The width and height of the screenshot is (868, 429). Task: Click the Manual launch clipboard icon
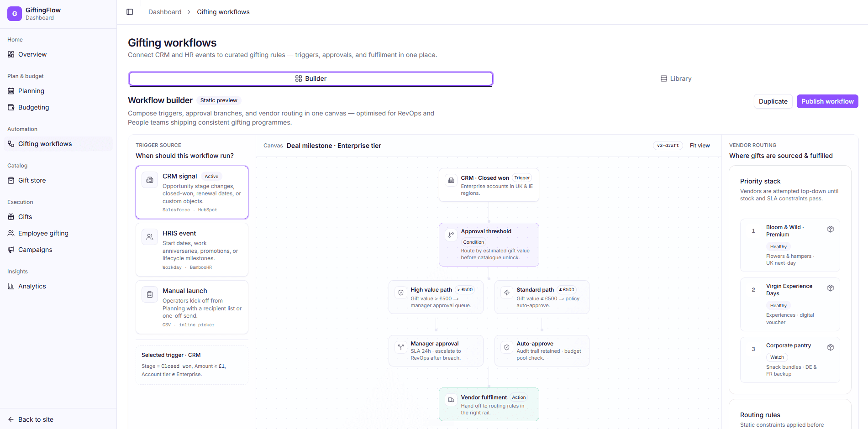pos(150,294)
